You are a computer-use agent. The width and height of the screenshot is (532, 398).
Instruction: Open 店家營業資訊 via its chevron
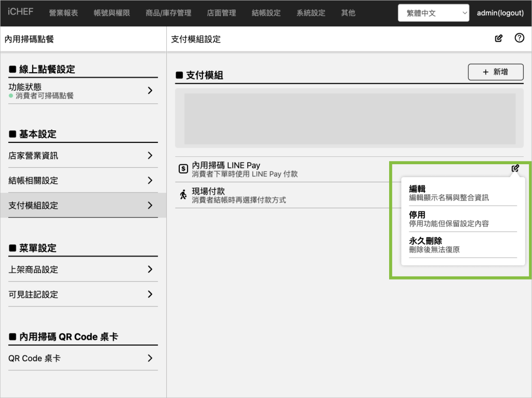tap(150, 155)
